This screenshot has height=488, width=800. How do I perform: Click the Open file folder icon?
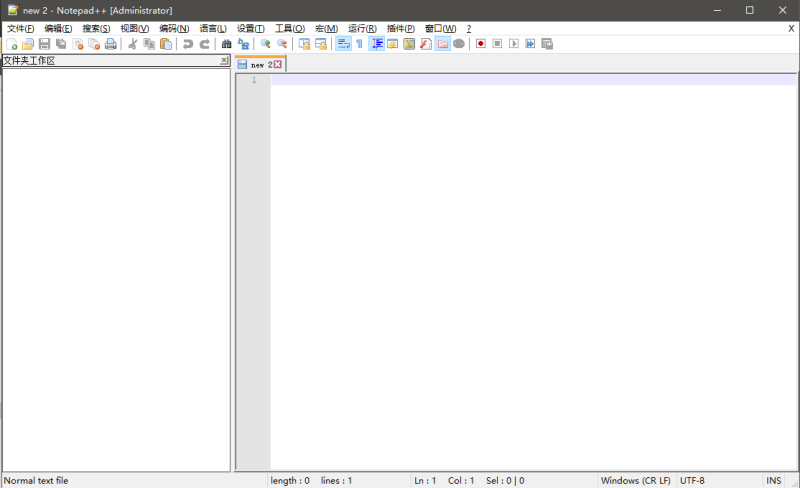click(28, 44)
